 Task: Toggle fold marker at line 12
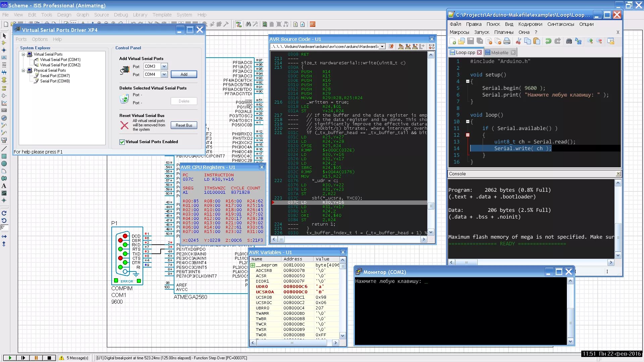pos(468,135)
